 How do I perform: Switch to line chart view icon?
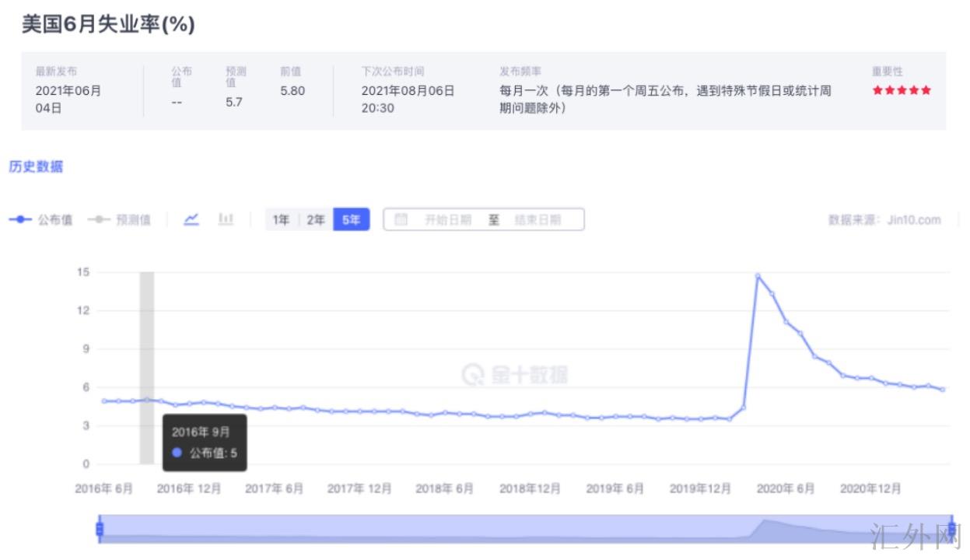[191, 219]
